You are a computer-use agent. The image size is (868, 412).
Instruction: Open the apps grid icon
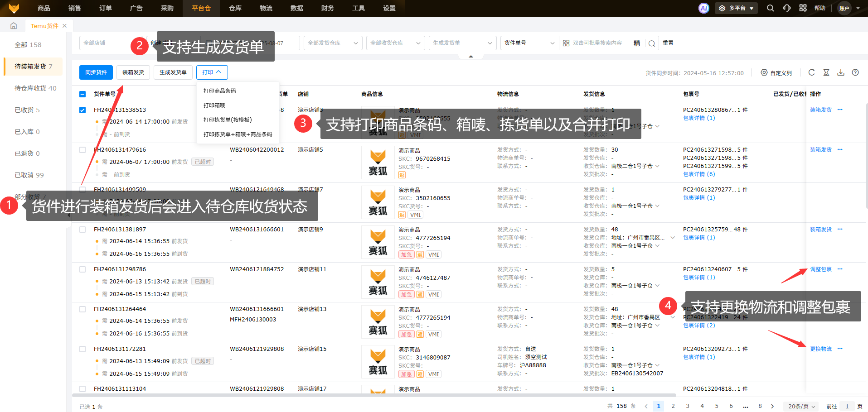point(803,8)
